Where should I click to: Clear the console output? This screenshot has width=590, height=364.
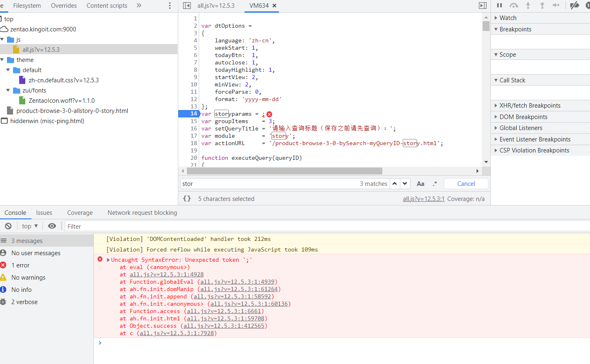8,226
